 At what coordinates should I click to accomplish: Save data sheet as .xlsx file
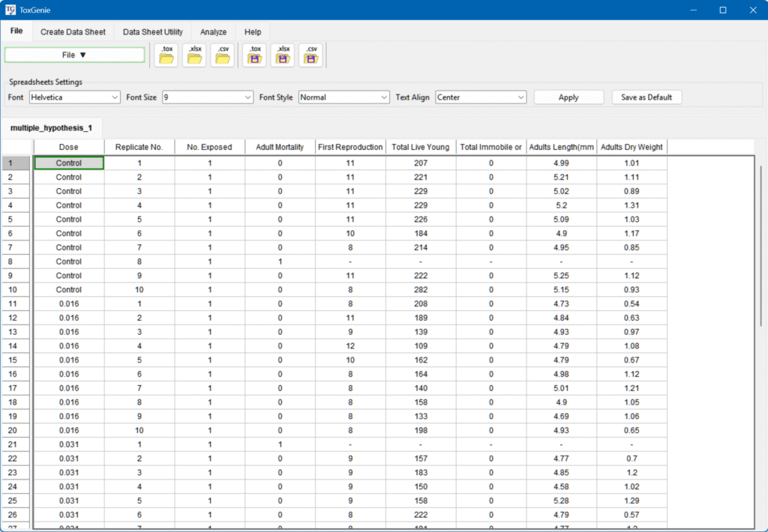(283, 55)
